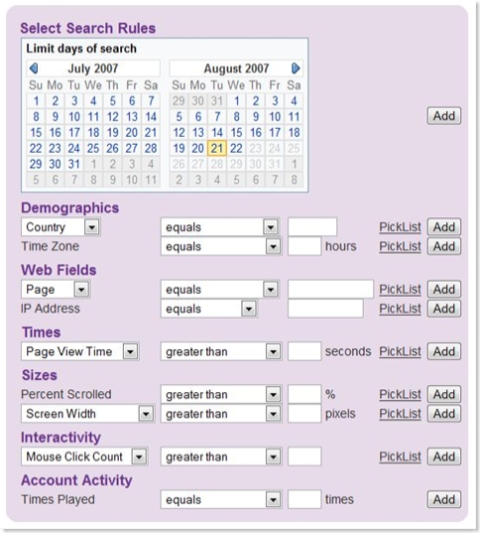The height and width of the screenshot is (533, 480).
Task: Open PickList for Mouse Click Count
Action: click(x=400, y=457)
